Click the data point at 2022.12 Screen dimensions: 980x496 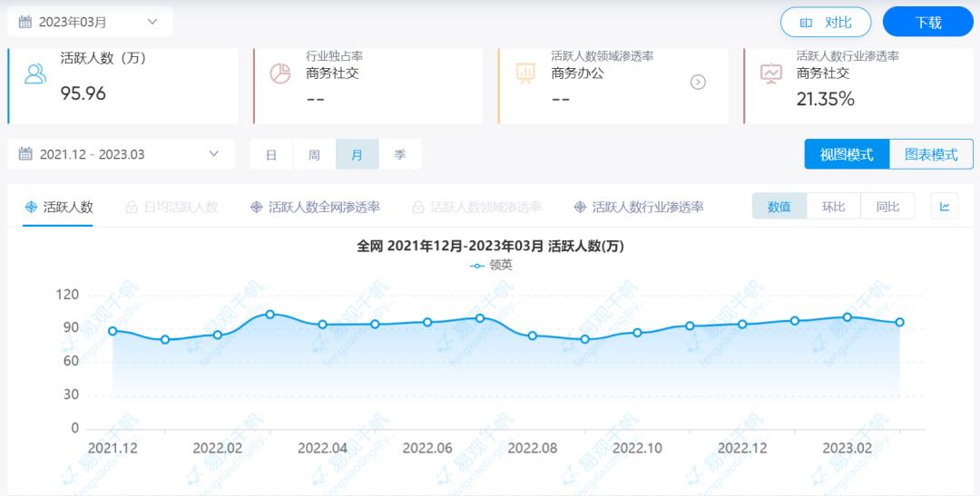pyautogui.click(x=742, y=325)
